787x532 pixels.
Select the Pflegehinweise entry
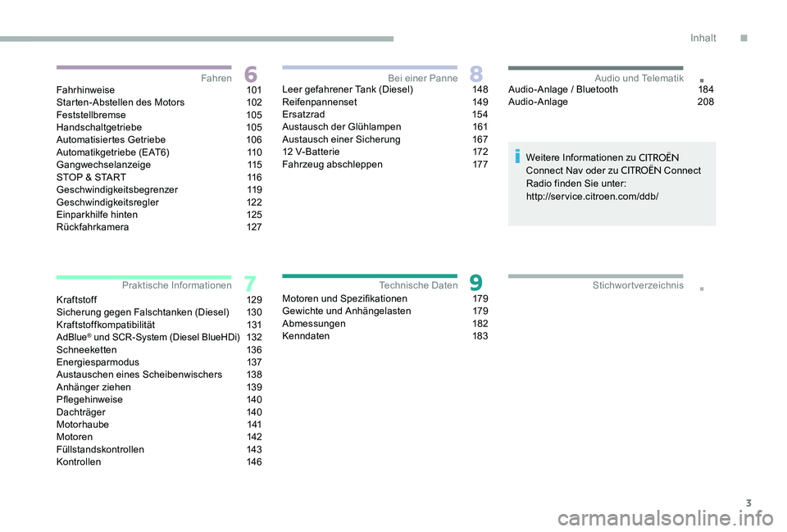pos(159,400)
